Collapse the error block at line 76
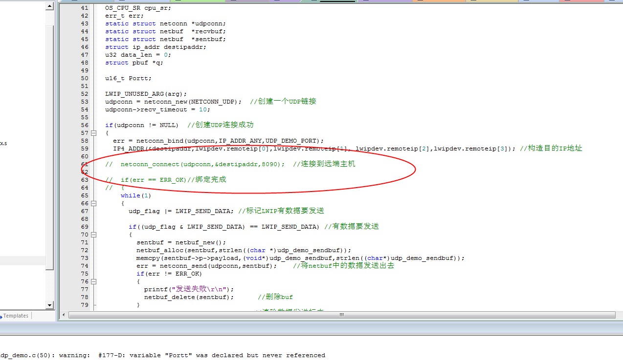 point(93,281)
